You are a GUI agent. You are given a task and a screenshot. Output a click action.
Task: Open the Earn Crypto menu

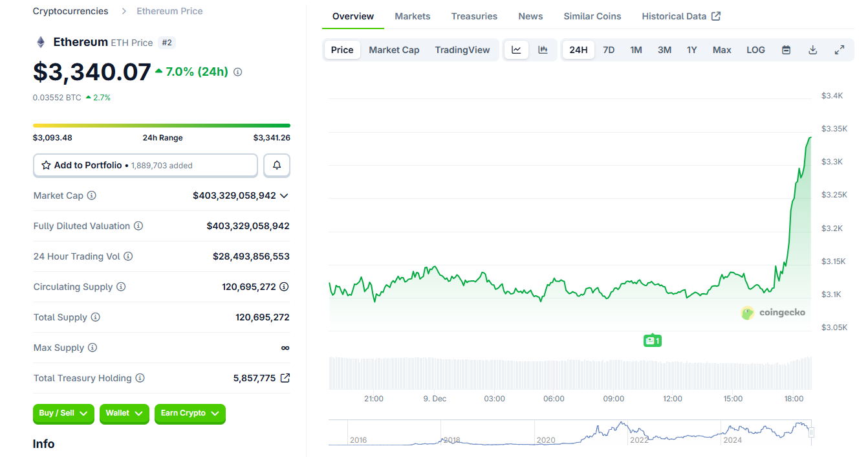coord(190,414)
